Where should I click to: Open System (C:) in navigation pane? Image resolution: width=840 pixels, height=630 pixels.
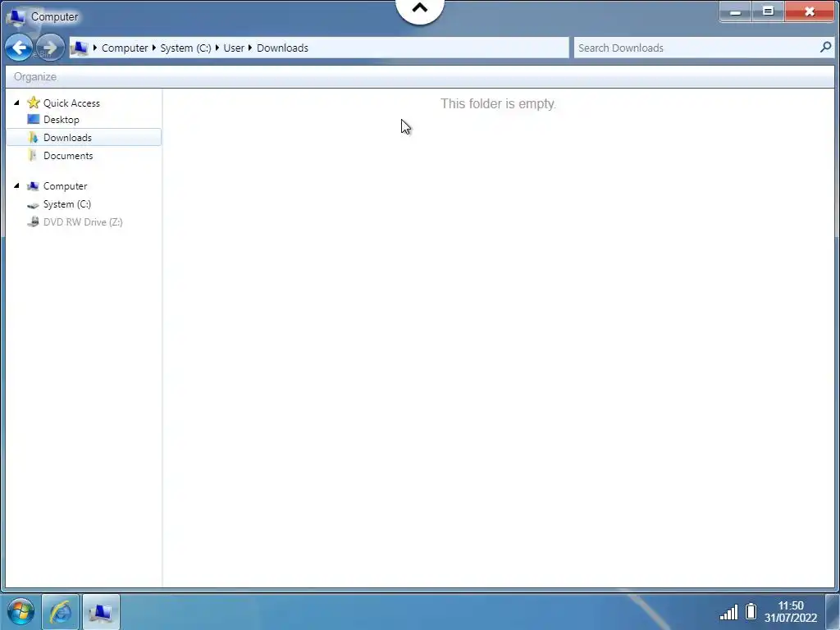click(x=67, y=204)
